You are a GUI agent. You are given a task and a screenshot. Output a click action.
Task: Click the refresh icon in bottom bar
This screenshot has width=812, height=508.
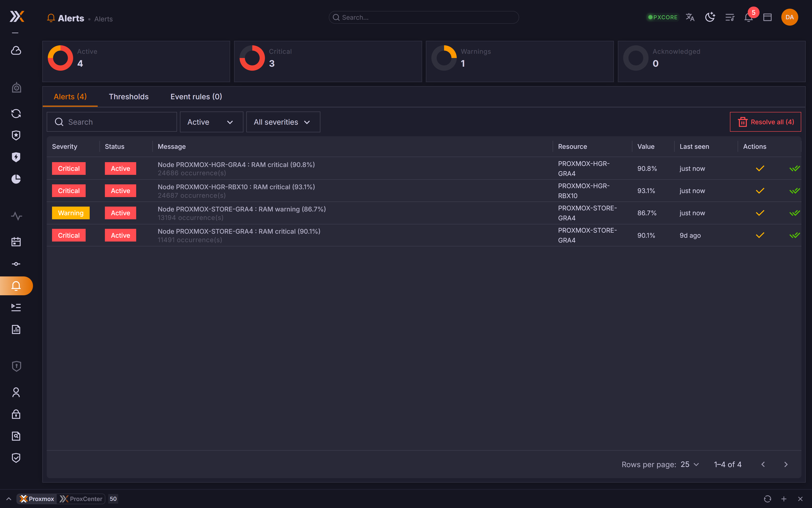(767, 499)
